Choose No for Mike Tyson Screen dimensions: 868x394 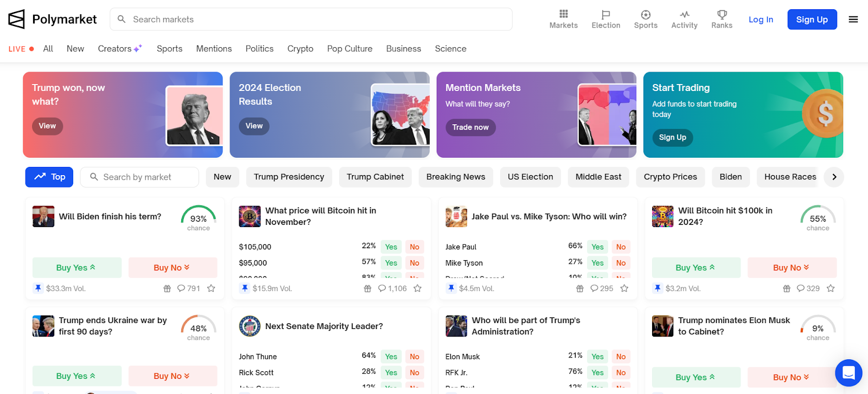pos(621,263)
